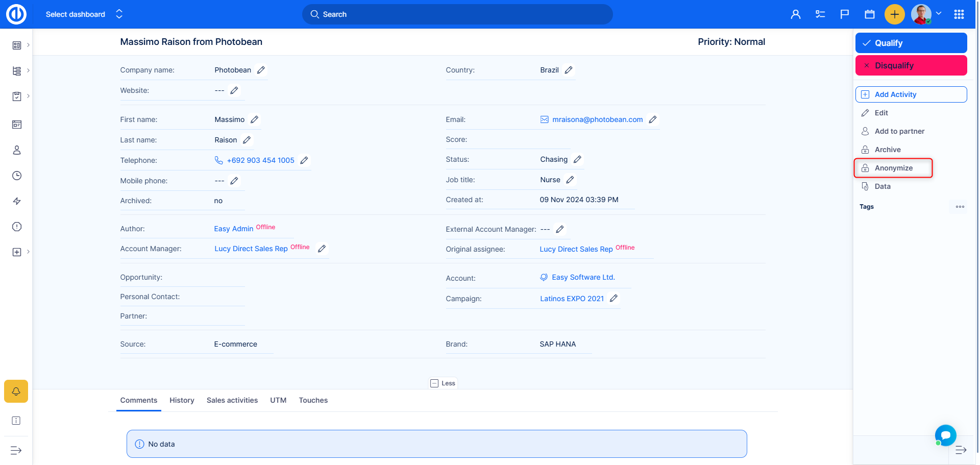980x465 pixels.
Task: Click the Qualify button
Action: pyautogui.click(x=911, y=43)
